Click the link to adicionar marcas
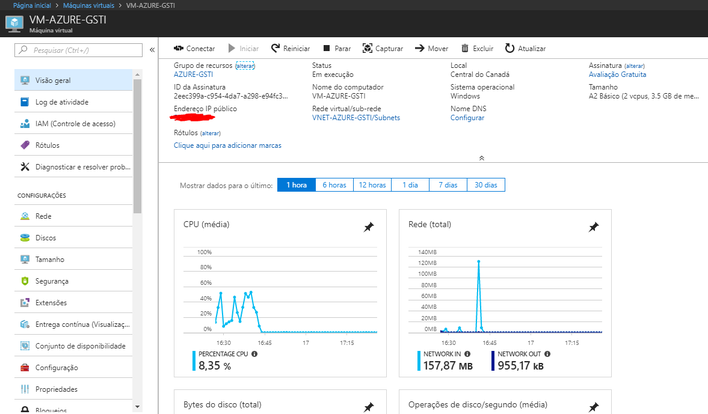Viewport: 708px width, 414px height. point(228,145)
